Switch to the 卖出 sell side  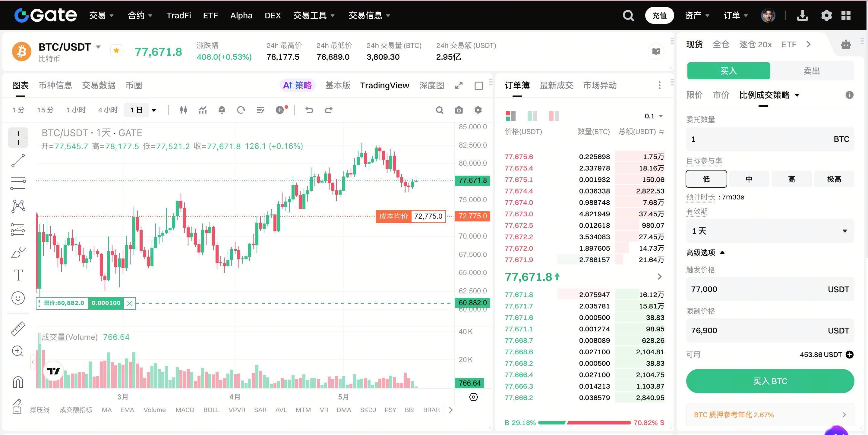[x=812, y=71]
